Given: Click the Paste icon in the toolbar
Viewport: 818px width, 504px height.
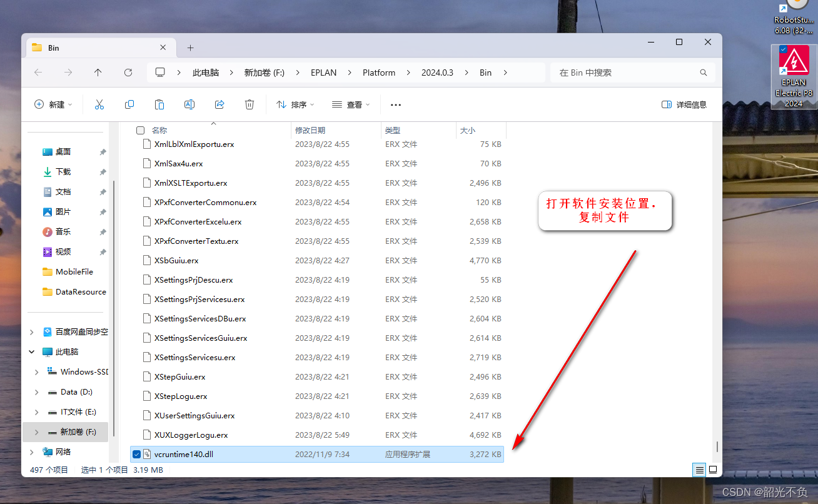Looking at the screenshot, I should pyautogui.click(x=159, y=104).
